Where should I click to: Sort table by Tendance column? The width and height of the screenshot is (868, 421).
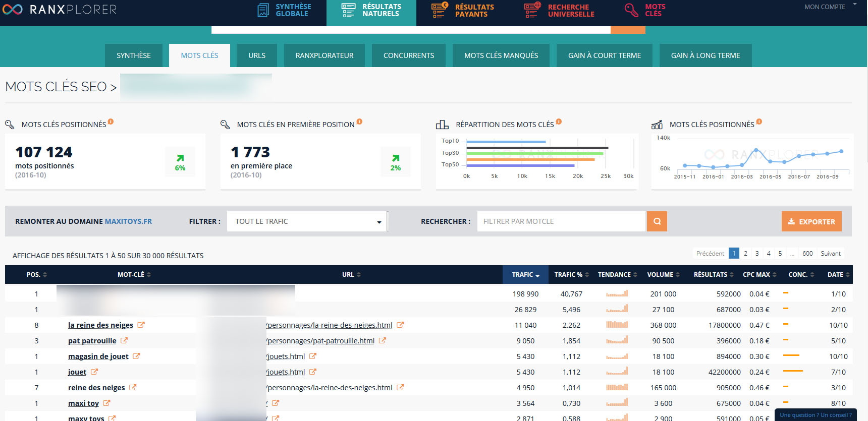(617, 275)
